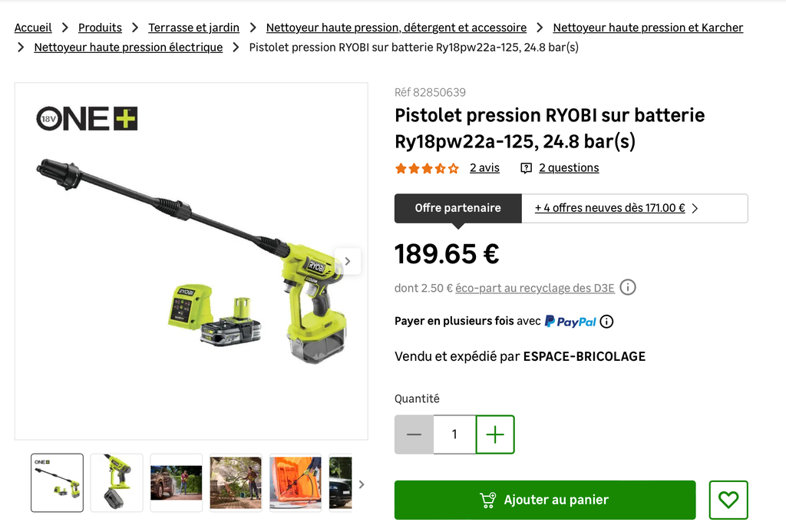The width and height of the screenshot is (786, 532).
Task: Open the 2 avis reviews link
Action: [484, 168]
